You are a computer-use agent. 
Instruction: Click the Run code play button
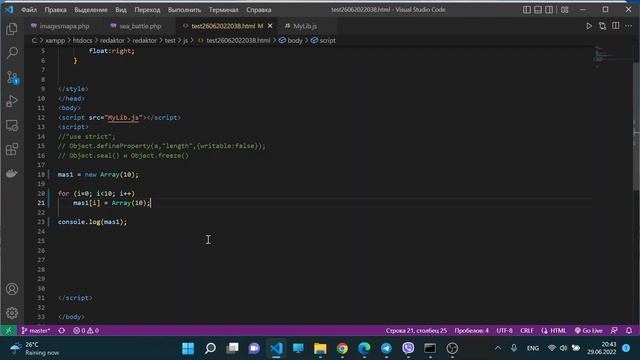(x=589, y=26)
